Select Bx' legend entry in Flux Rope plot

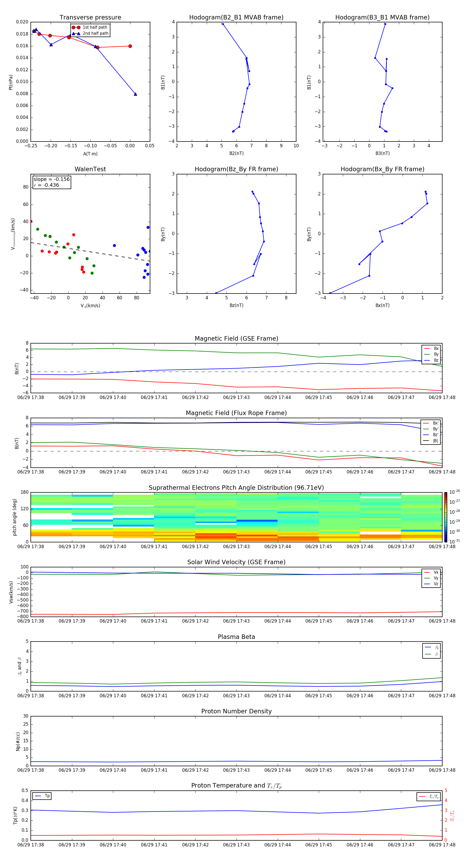coord(431,423)
